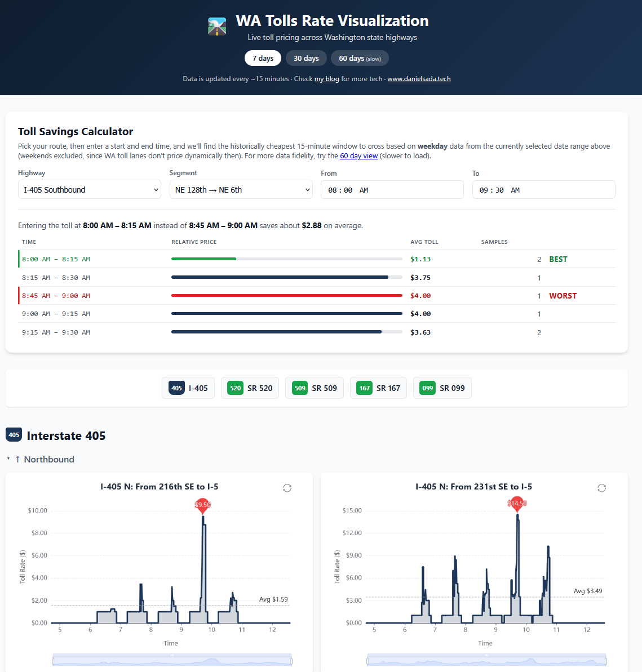
Task: Open the Highway dropdown I-405 Southbound
Action: pos(90,189)
